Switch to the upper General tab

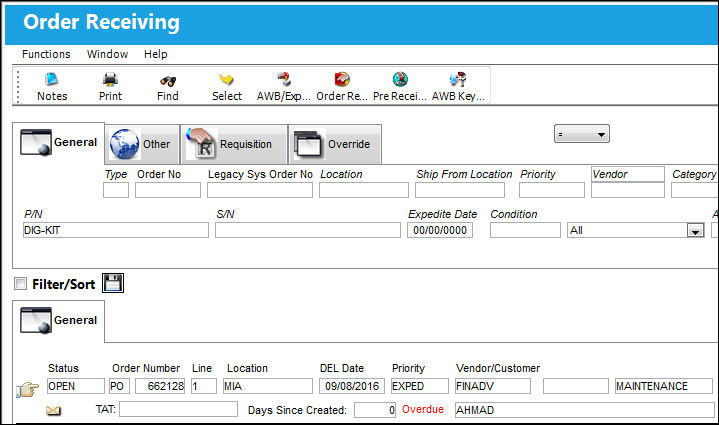tap(59, 143)
